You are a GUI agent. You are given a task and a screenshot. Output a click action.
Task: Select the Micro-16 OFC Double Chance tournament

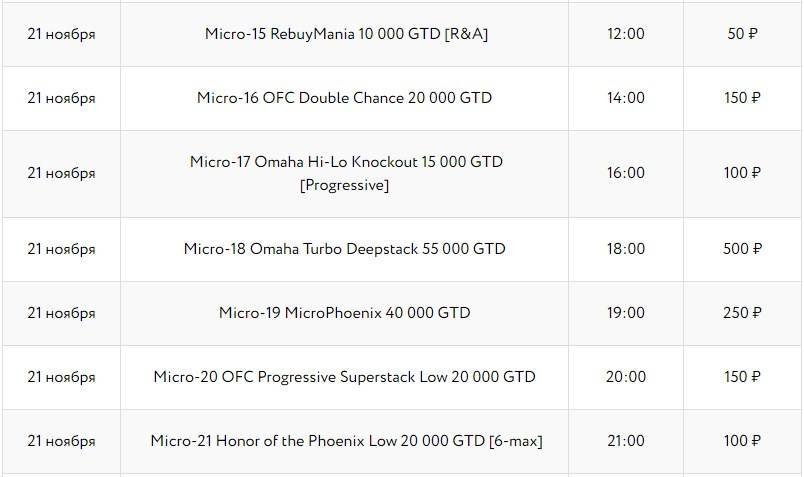click(345, 98)
